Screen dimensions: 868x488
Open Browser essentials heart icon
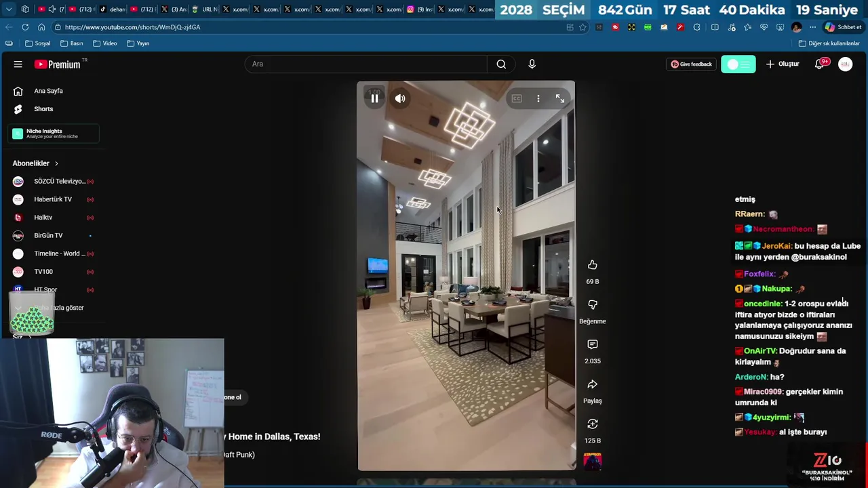[764, 27]
